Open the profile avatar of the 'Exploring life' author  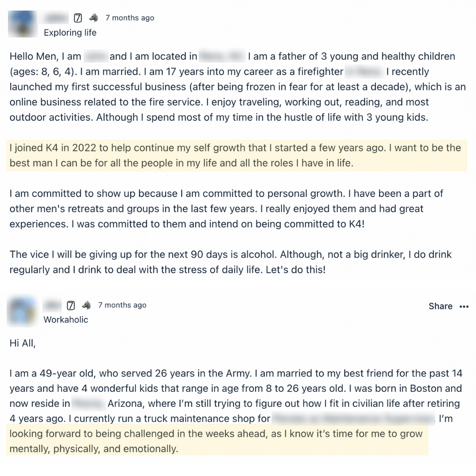[x=22, y=24]
